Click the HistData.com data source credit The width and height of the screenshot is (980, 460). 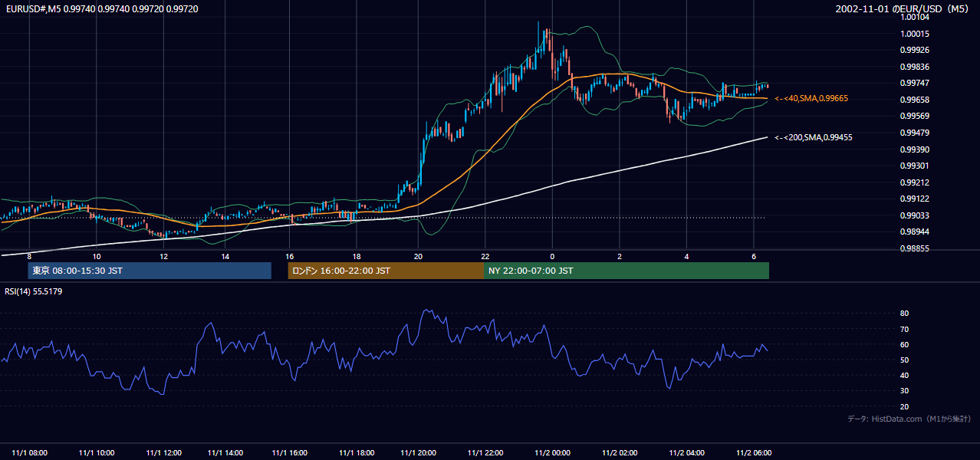(x=909, y=419)
